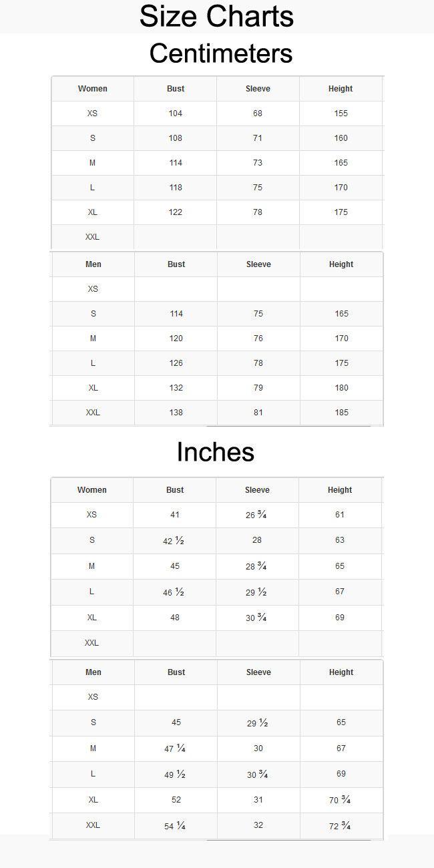Click the Size Charts title
434x868 pixels.
pyautogui.click(x=216, y=16)
